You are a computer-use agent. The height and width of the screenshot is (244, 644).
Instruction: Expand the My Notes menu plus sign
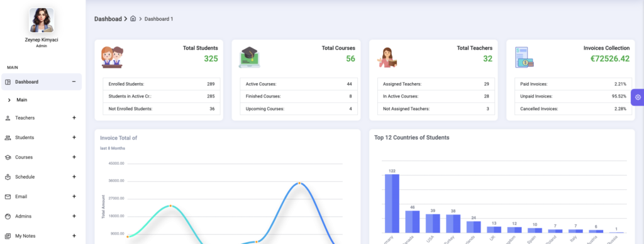point(74,236)
